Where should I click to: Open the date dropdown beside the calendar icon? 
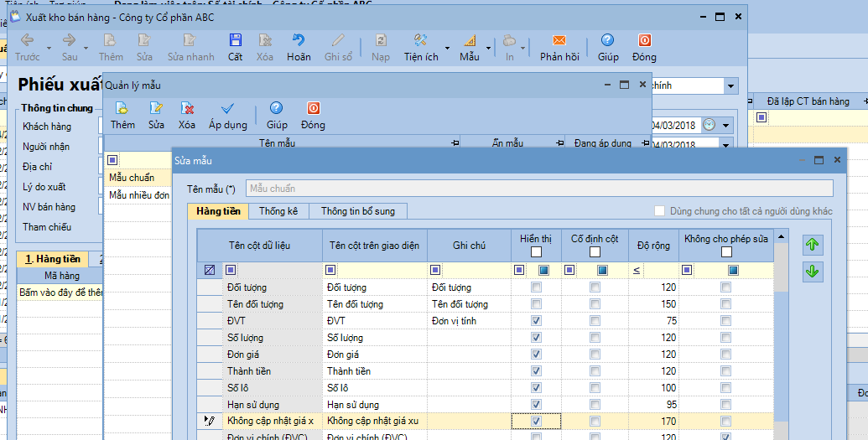tap(725, 126)
